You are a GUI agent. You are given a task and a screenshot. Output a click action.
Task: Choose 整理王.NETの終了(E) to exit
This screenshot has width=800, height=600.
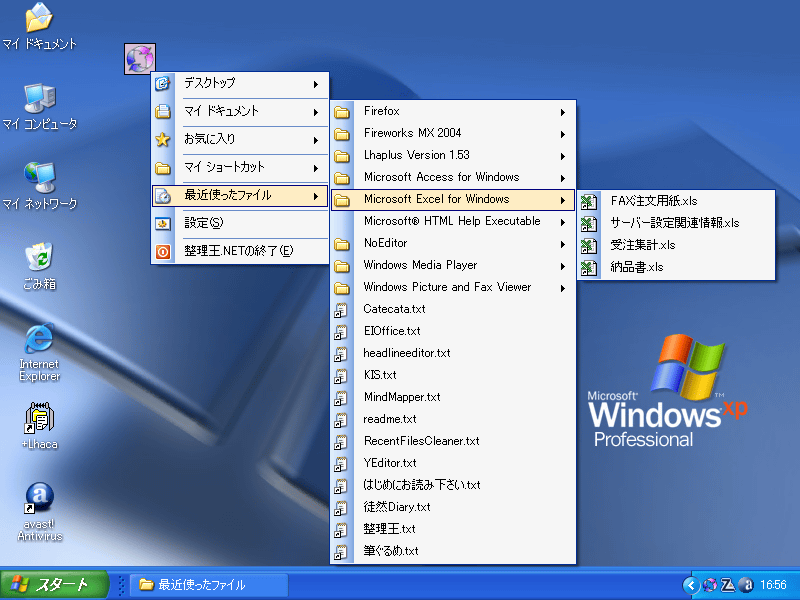pos(240,251)
